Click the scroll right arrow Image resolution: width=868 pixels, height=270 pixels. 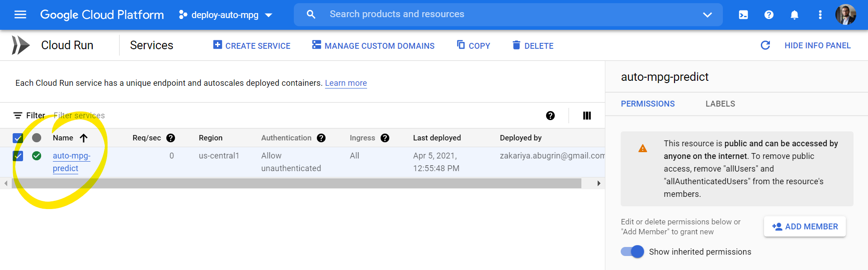pos(599,183)
